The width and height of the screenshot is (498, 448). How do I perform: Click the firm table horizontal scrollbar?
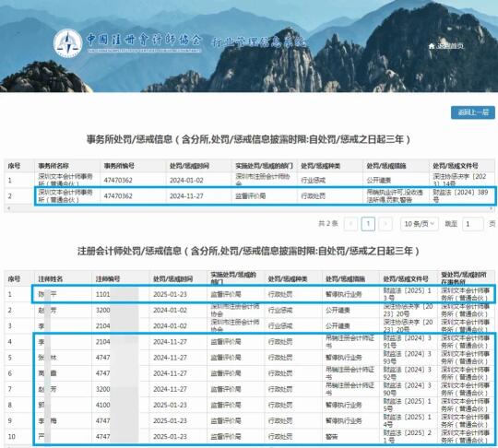(x=250, y=208)
